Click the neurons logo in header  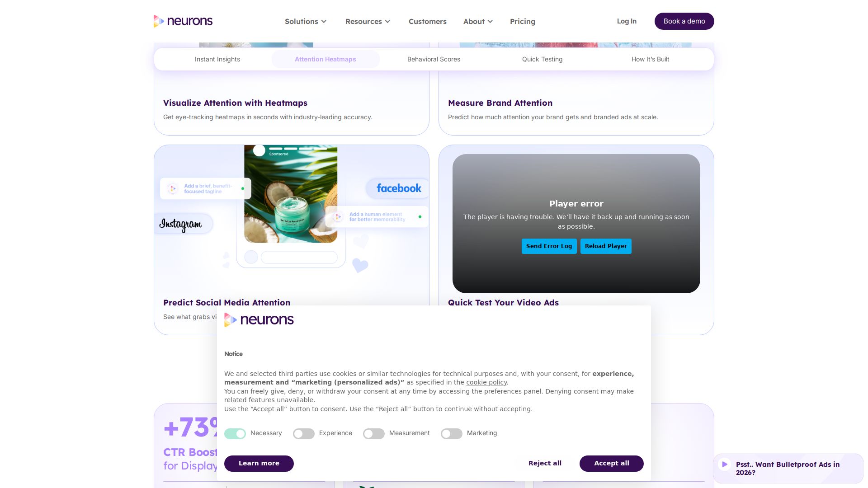pos(183,21)
